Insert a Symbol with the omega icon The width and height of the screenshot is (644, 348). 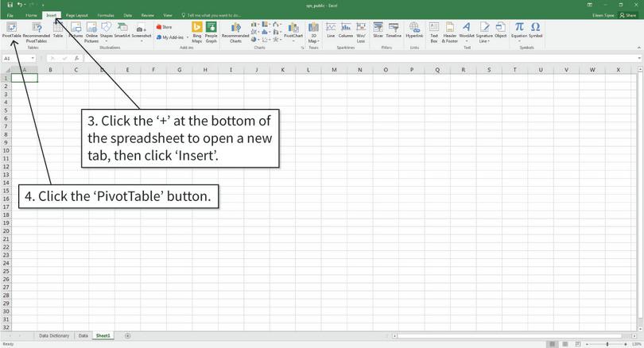tap(536, 30)
